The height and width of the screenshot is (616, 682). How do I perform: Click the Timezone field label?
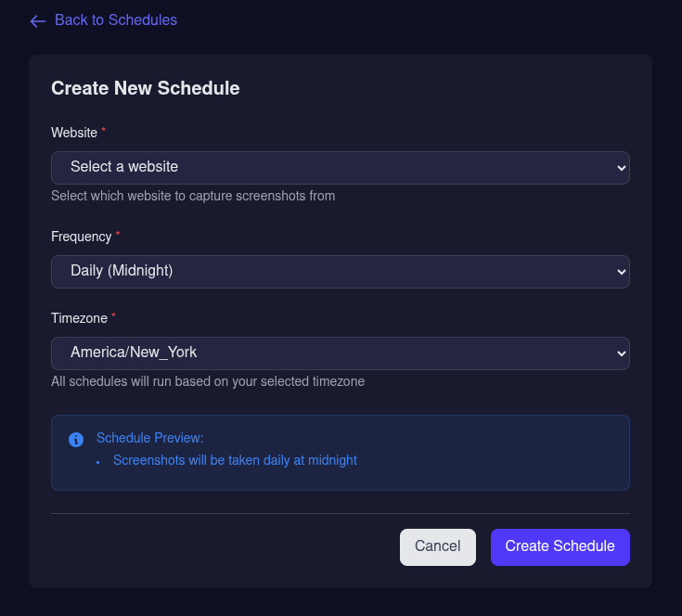click(79, 318)
